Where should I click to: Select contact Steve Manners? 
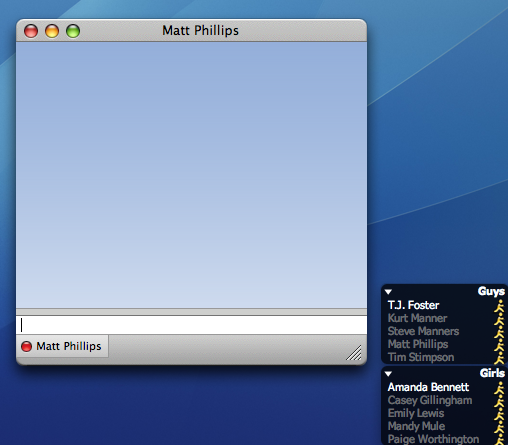click(x=423, y=331)
